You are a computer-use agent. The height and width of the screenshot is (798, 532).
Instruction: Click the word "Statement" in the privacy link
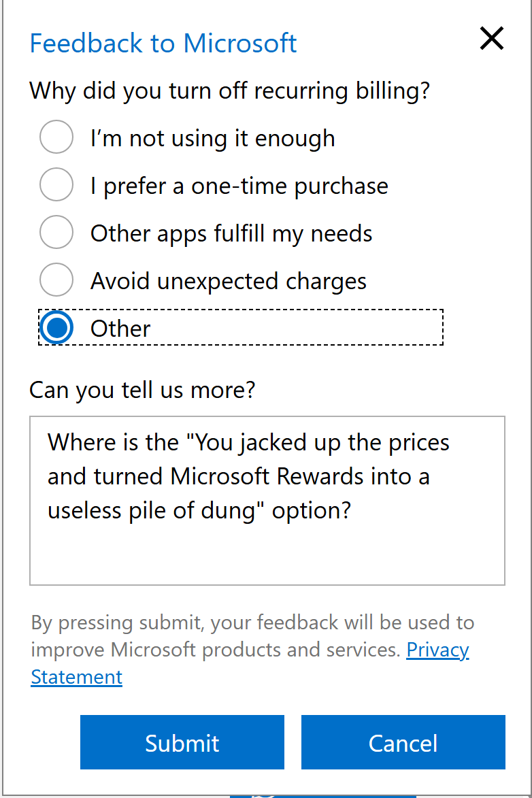pos(77,678)
